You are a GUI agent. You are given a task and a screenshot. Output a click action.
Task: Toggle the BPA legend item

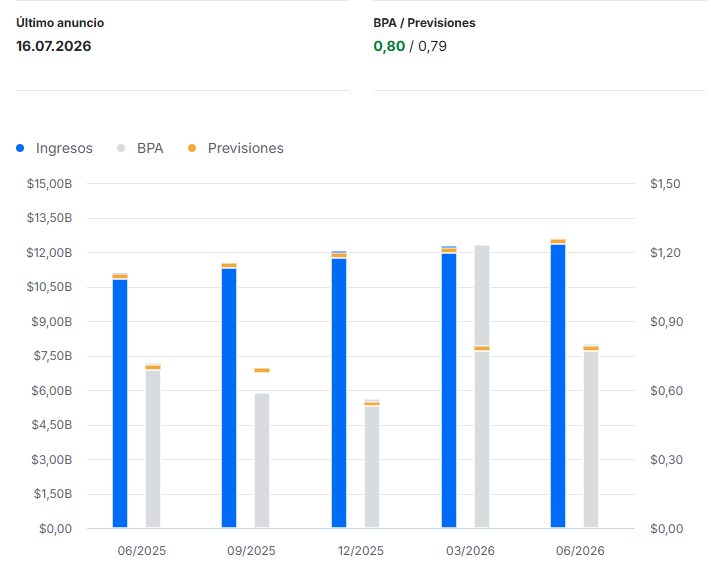(x=140, y=148)
